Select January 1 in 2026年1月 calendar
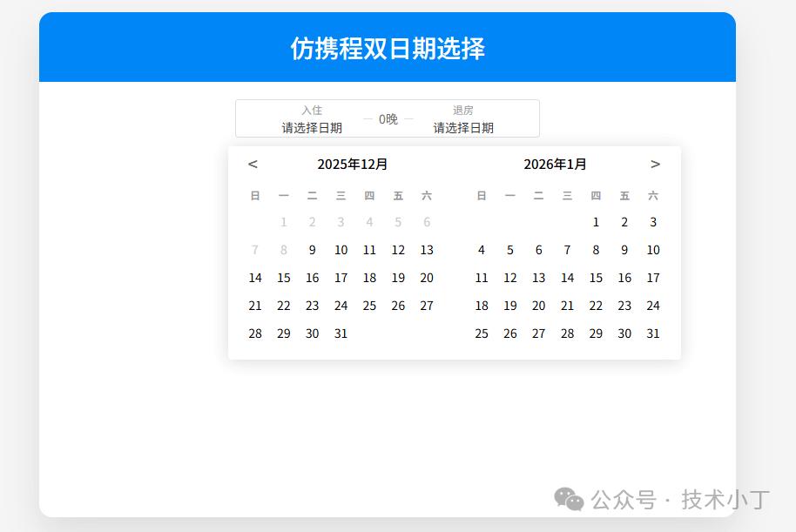 596,222
